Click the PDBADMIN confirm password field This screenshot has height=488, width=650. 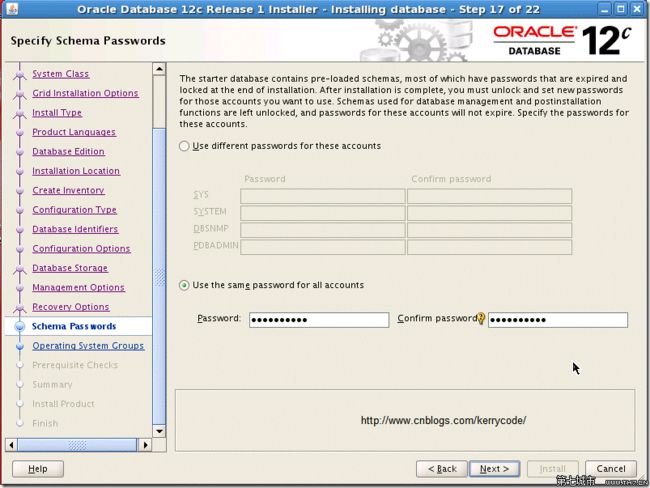pos(490,247)
